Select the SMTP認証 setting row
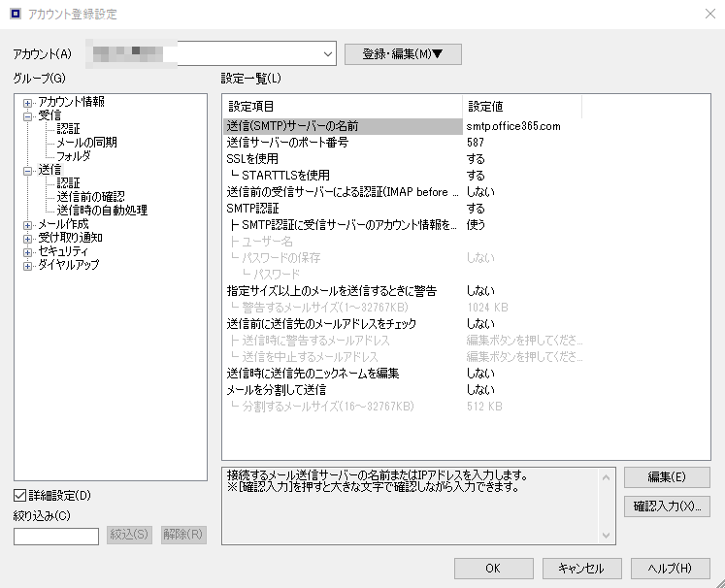This screenshot has height=588, width=725. pyautogui.click(x=343, y=209)
